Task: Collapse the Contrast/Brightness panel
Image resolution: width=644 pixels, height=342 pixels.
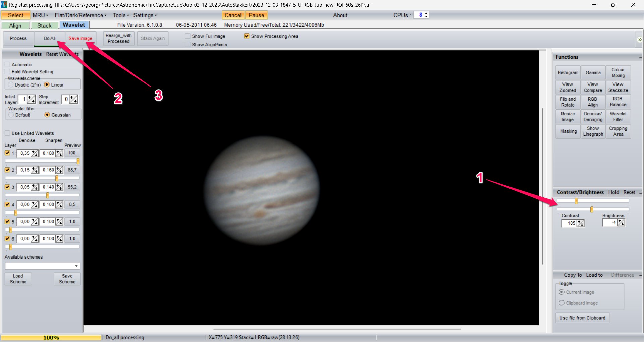Action: point(640,193)
